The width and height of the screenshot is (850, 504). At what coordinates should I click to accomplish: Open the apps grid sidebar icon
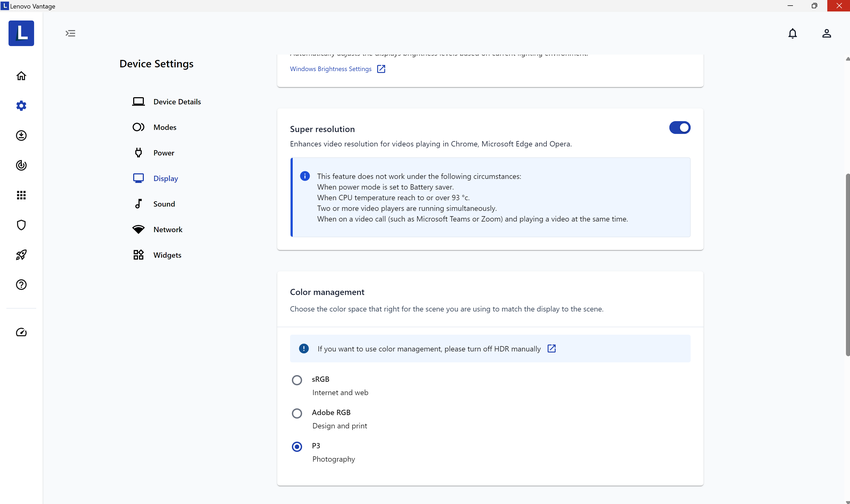click(x=21, y=195)
